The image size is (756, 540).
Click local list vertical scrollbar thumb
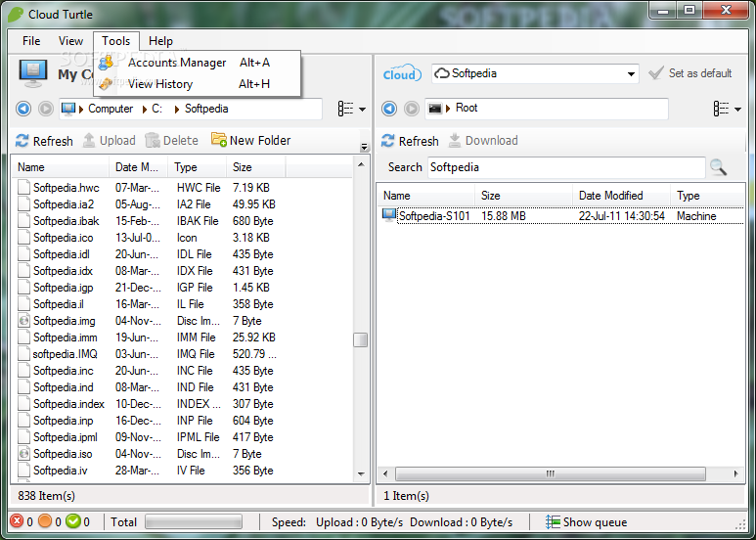pyautogui.click(x=361, y=339)
